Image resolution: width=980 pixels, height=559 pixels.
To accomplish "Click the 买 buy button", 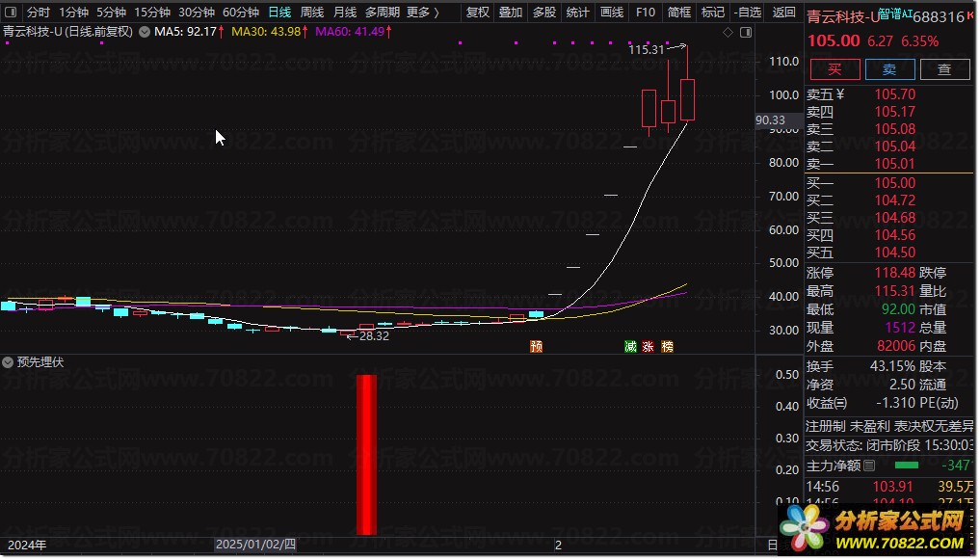I will pyautogui.click(x=835, y=69).
